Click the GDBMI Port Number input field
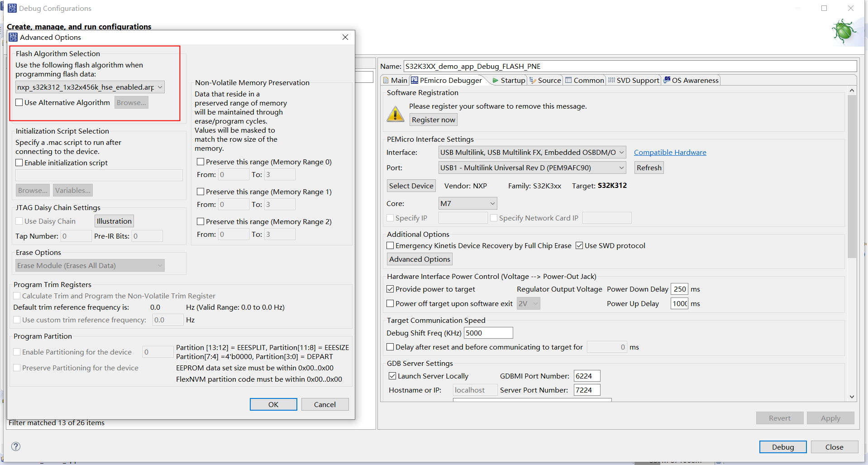This screenshot has width=868, height=465. (586, 375)
